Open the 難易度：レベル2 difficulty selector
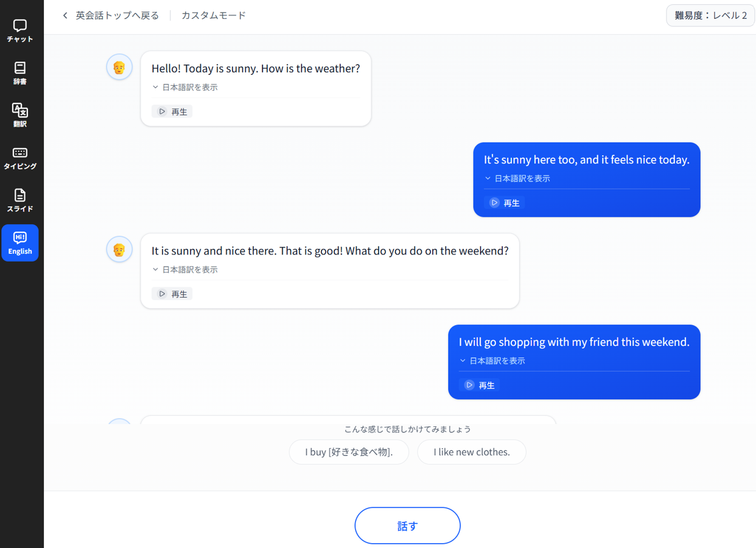 (x=710, y=16)
